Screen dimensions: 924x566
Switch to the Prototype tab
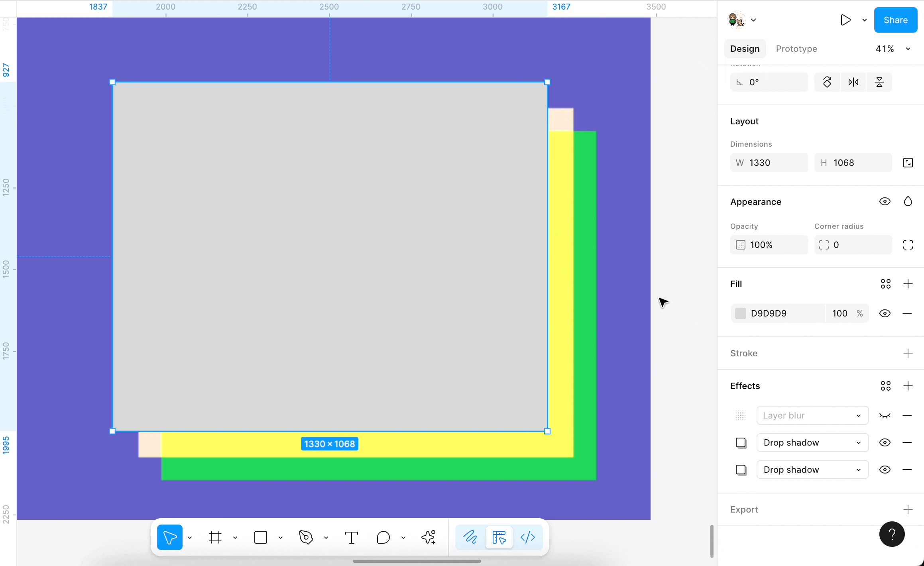point(796,49)
